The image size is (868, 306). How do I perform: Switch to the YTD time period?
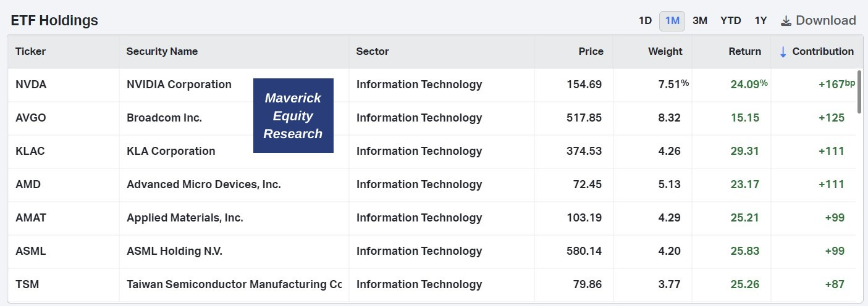tap(731, 20)
